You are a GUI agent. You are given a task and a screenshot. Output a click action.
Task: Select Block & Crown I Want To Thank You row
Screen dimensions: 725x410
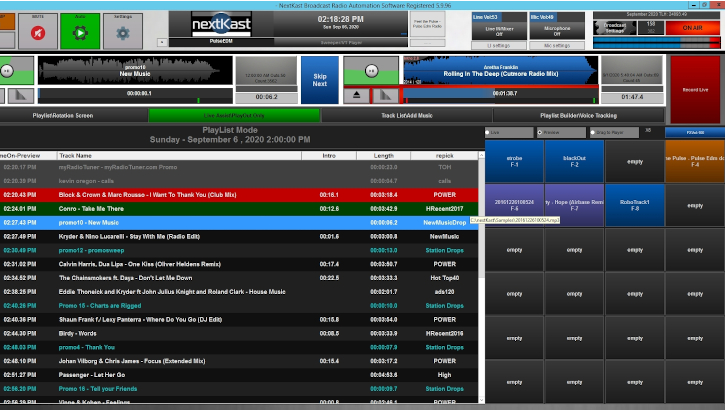coord(239,195)
